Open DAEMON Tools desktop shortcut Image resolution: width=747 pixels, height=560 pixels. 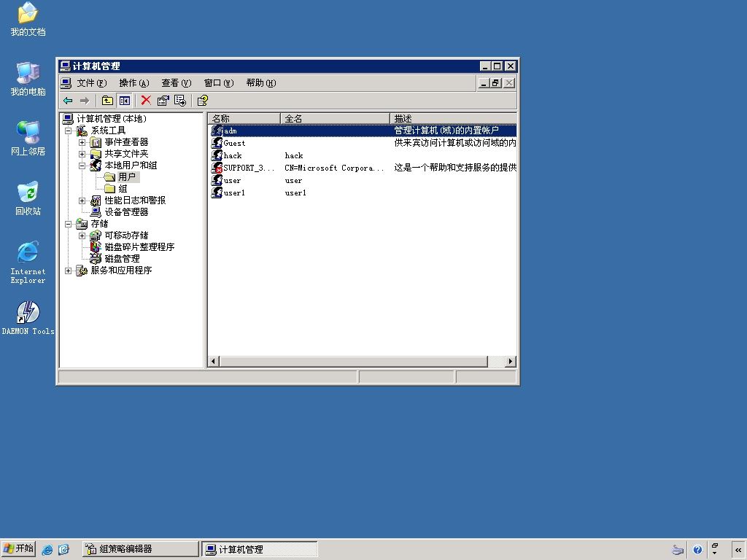(x=28, y=318)
